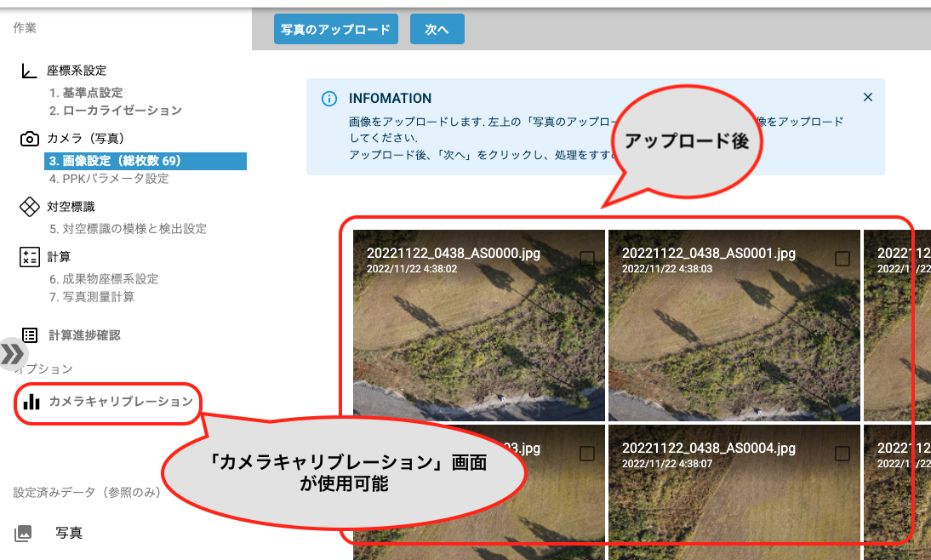Close the INFOMATION banner
Viewport: 931px width, 560px height.
[867, 97]
